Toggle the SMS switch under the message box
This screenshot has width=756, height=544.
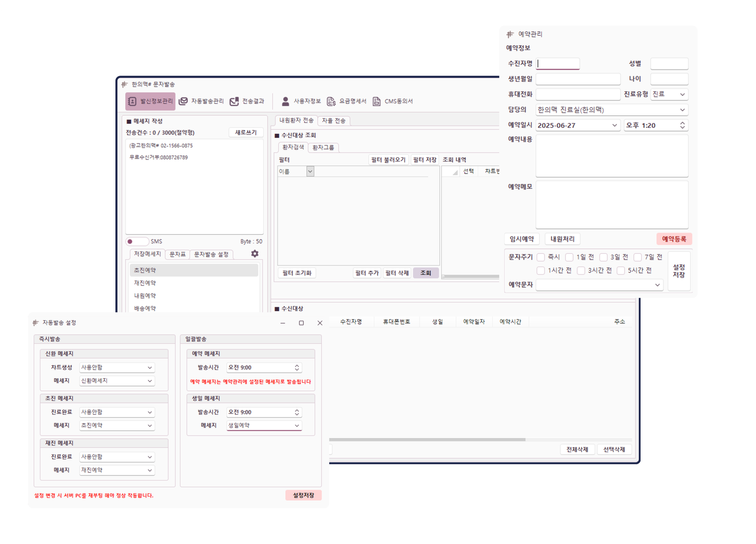[x=137, y=241]
